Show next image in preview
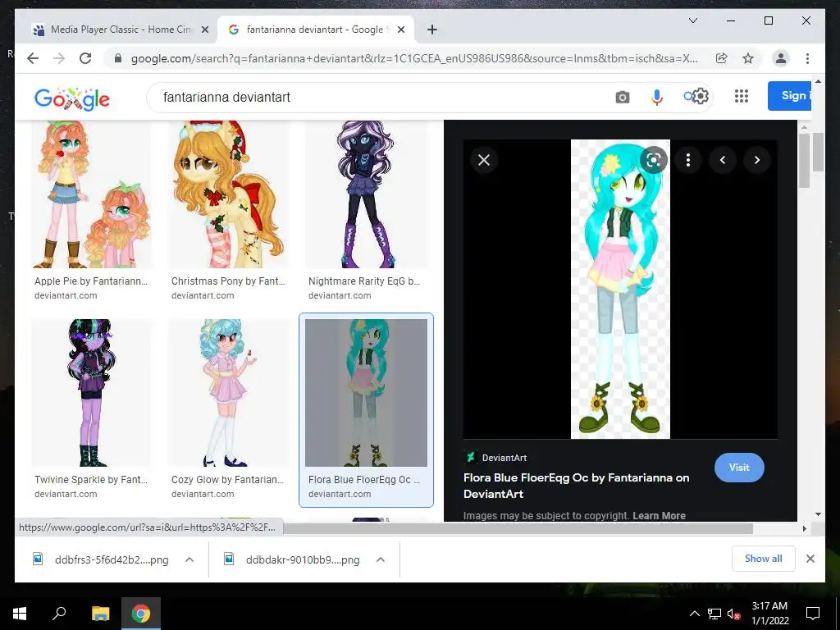The width and height of the screenshot is (840, 630). [756, 160]
